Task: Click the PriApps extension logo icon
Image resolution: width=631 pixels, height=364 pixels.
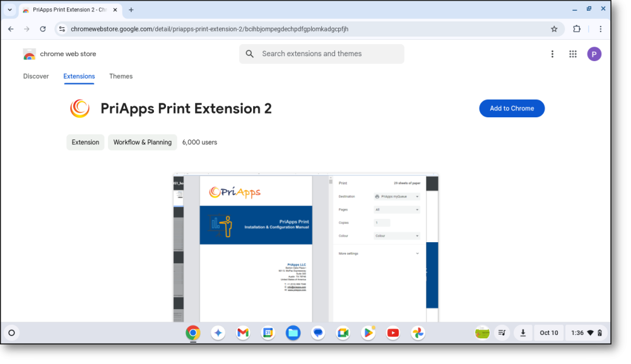Action: point(80,109)
